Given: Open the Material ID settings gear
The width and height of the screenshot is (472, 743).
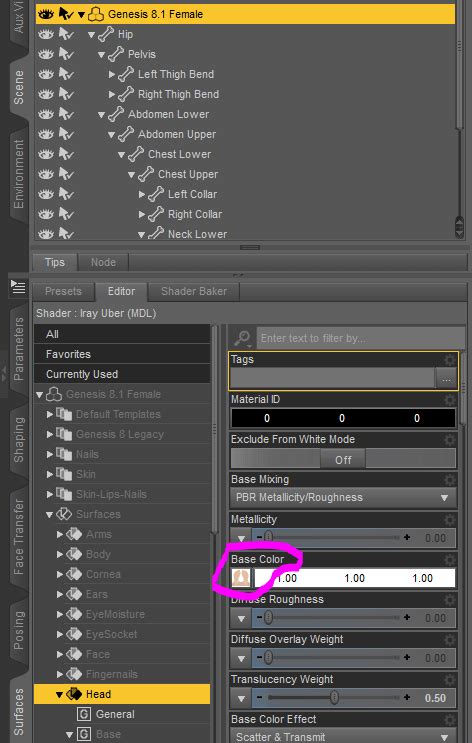Looking at the screenshot, I should coord(449,400).
